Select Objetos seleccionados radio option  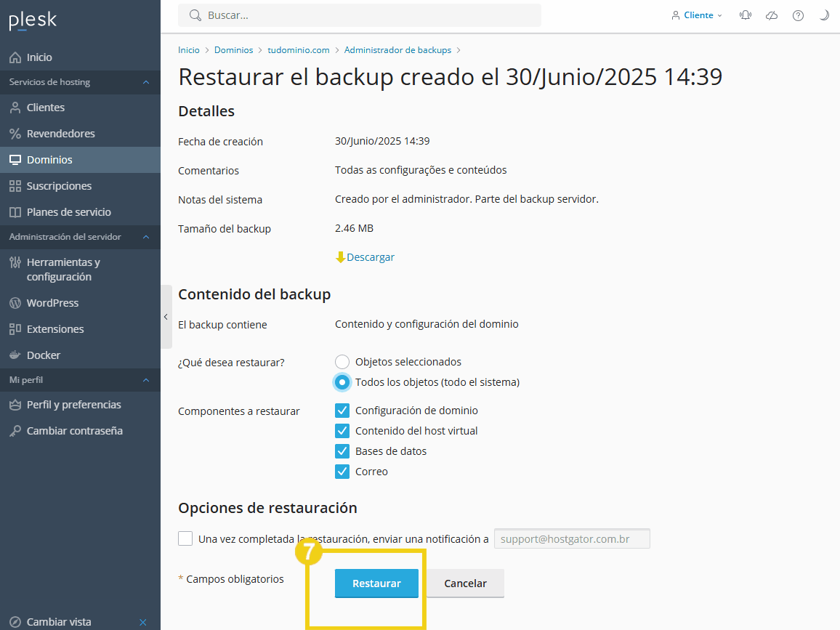tap(342, 362)
